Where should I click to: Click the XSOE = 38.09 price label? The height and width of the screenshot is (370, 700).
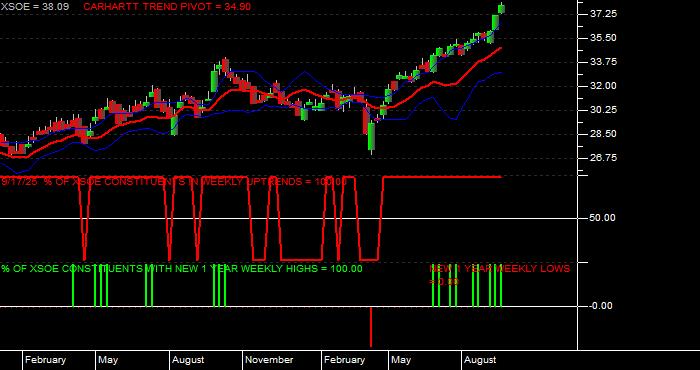click(x=35, y=7)
